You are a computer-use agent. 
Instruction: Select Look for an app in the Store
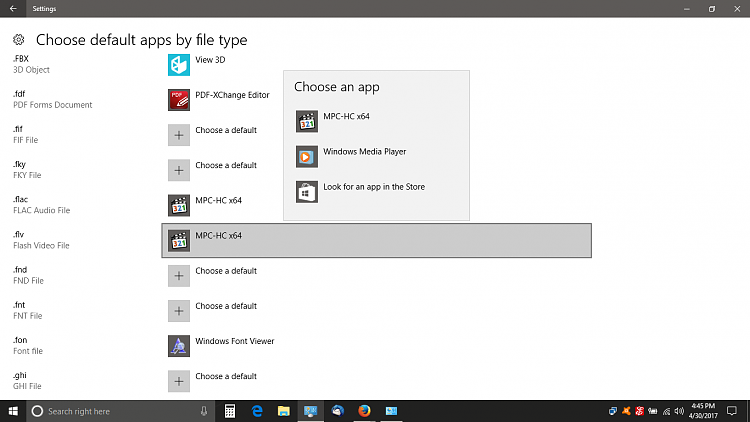(376, 192)
